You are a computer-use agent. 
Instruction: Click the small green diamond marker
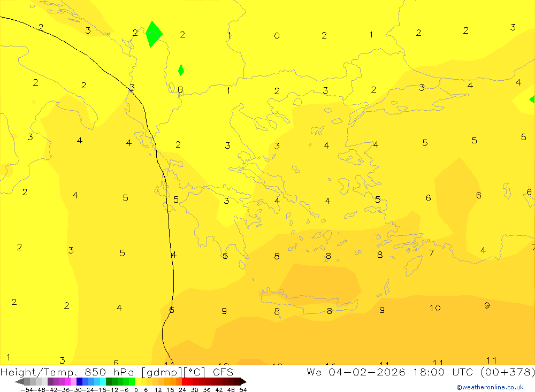tap(181, 70)
